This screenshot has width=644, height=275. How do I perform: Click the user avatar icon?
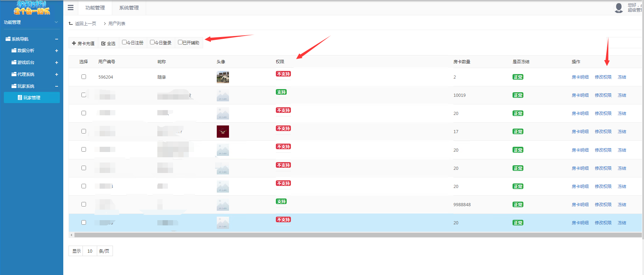[619, 8]
